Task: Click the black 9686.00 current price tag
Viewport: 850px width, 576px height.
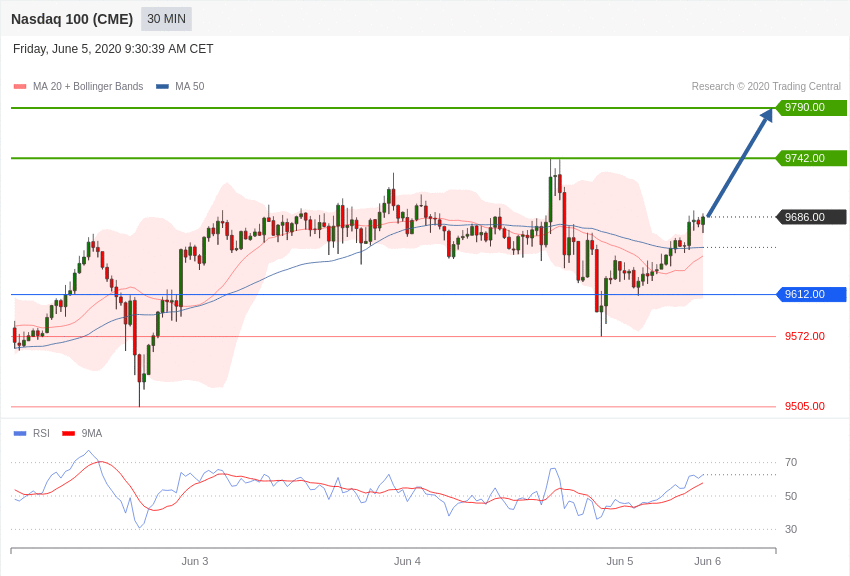Action: (811, 217)
